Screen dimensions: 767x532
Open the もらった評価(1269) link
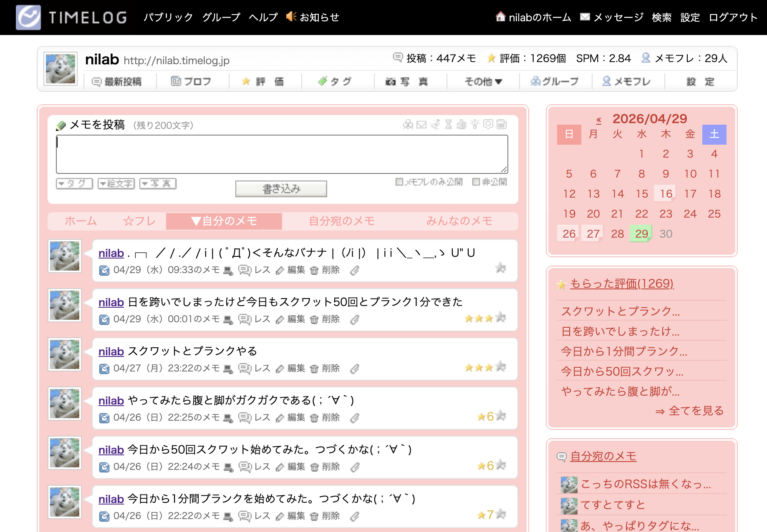tap(621, 284)
